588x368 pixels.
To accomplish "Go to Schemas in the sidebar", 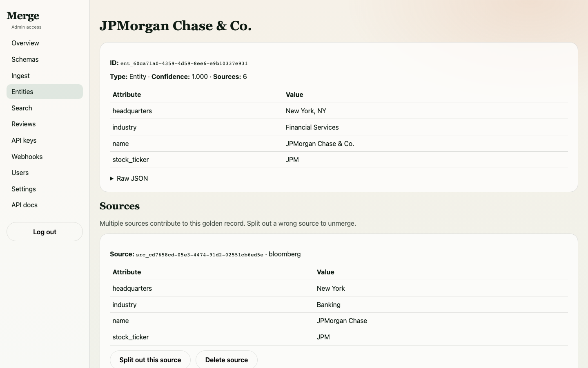I will (x=45, y=59).
